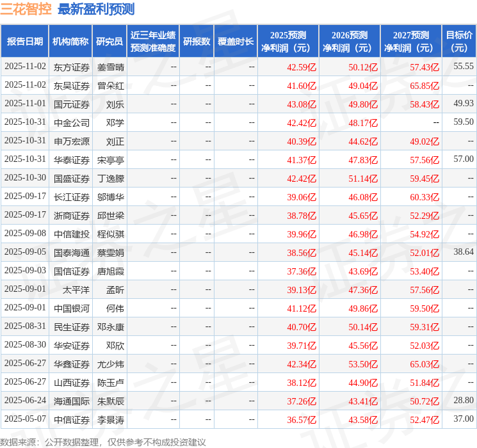Select target price 59.50 cell
477x448 pixels.
[463, 122]
